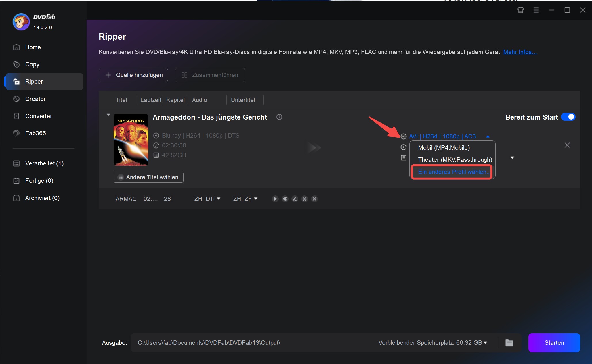Viewport: 592px width, 364px height.
Task: Click the Armageddon movie poster thumbnail
Action: click(131, 140)
